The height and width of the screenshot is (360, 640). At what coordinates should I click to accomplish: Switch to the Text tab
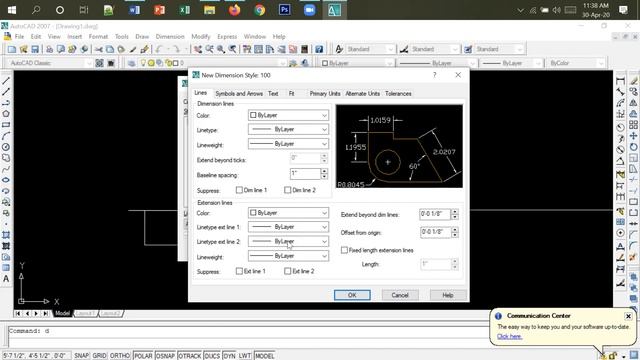pos(273,93)
